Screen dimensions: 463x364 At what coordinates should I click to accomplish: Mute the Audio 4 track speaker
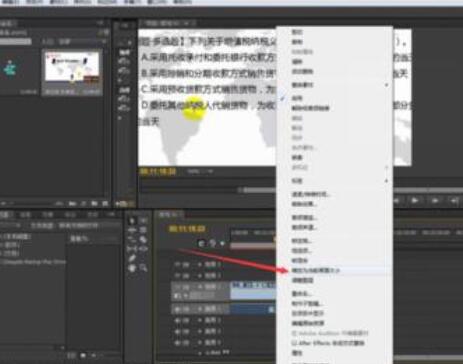click(178, 343)
